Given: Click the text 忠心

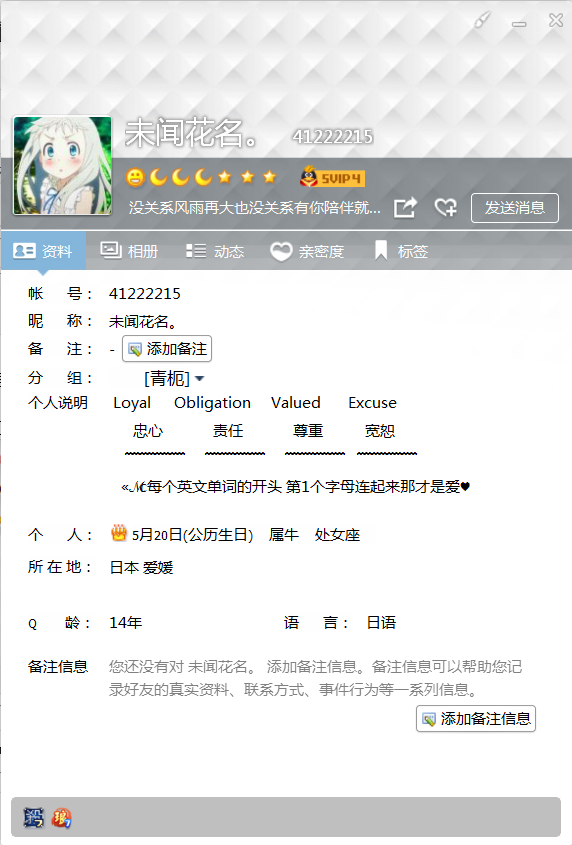Looking at the screenshot, I should point(148,431).
